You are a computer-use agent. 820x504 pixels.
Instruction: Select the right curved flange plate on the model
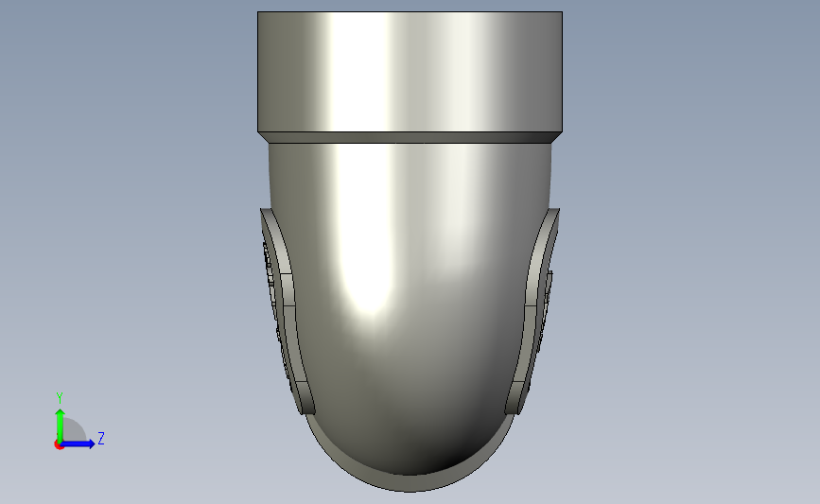click(x=532, y=312)
